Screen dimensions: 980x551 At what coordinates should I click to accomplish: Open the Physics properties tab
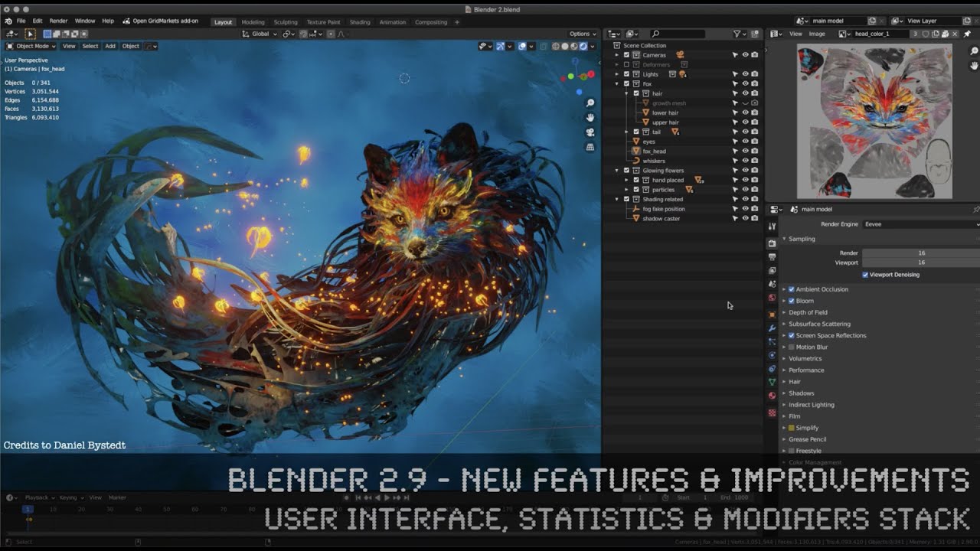click(x=772, y=355)
